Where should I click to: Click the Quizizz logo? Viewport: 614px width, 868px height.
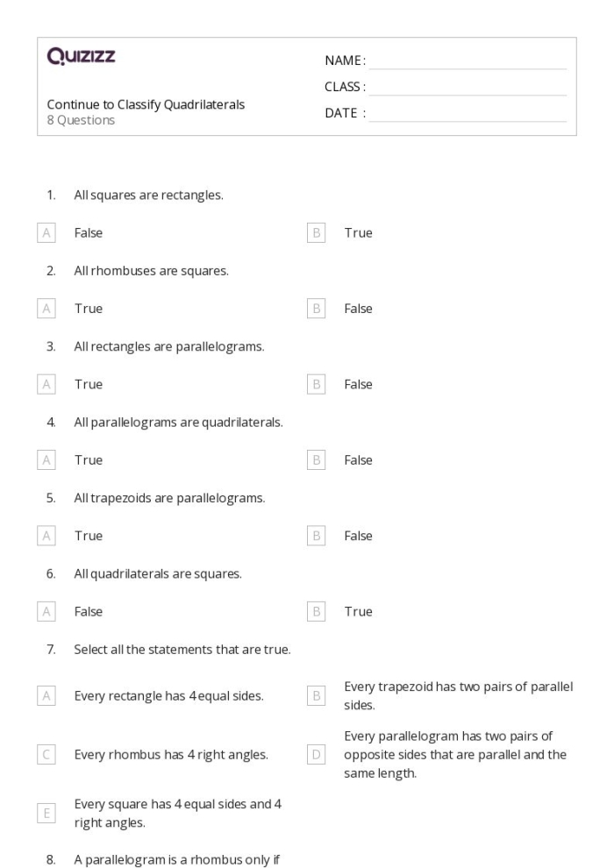point(81,56)
